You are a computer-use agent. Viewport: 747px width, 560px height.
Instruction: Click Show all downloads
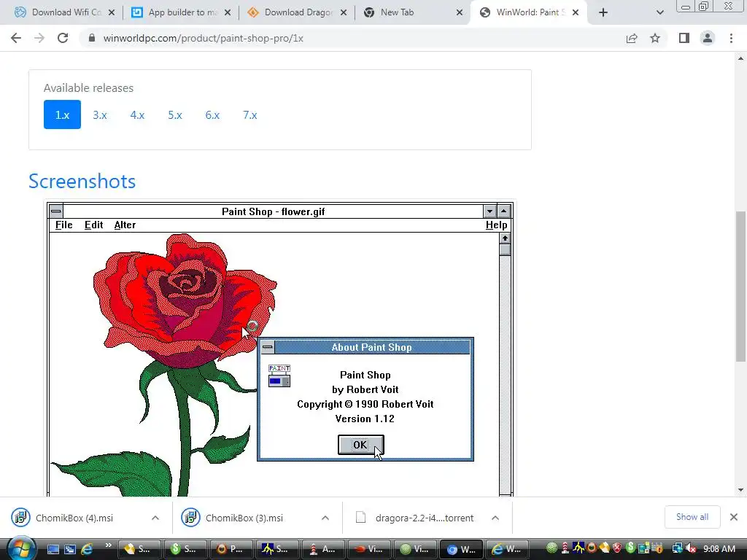coord(692,517)
